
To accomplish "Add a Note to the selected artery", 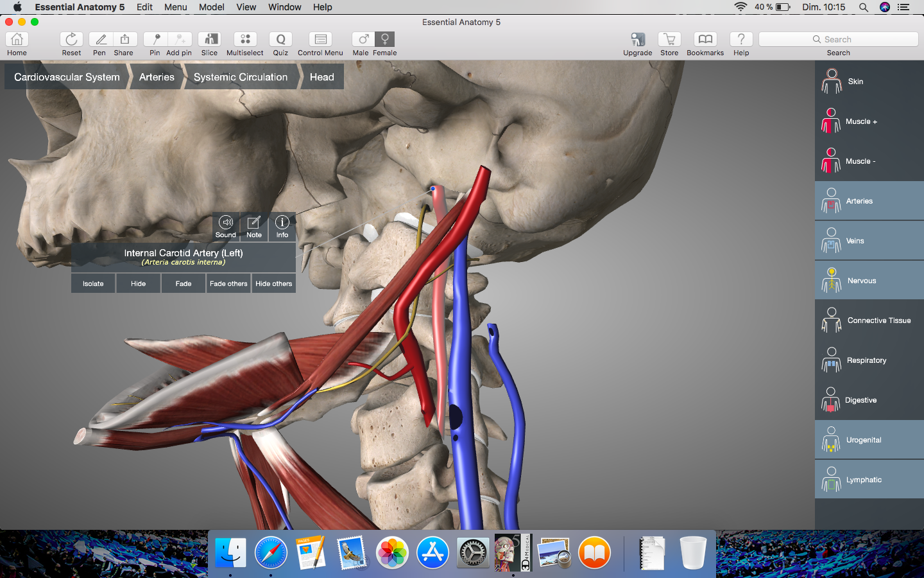I will [254, 226].
